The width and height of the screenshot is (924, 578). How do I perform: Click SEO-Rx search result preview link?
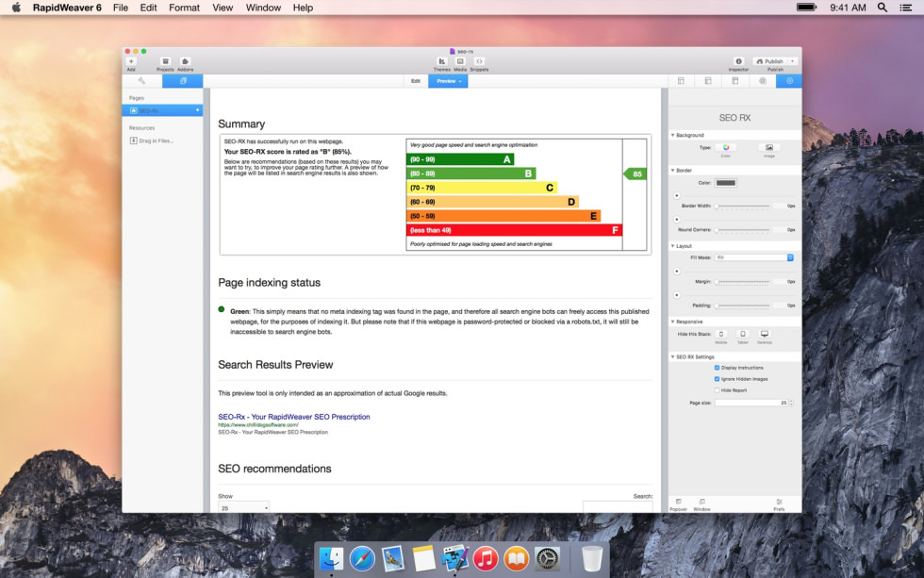pos(294,417)
